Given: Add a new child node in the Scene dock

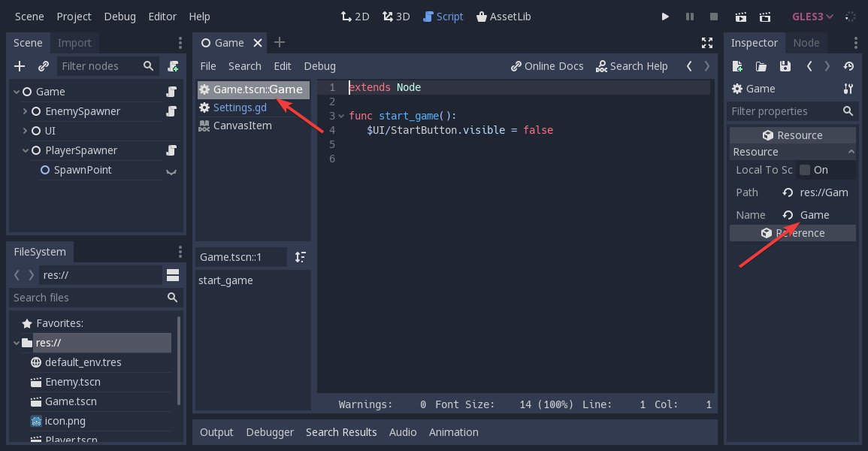Looking at the screenshot, I should [19, 66].
